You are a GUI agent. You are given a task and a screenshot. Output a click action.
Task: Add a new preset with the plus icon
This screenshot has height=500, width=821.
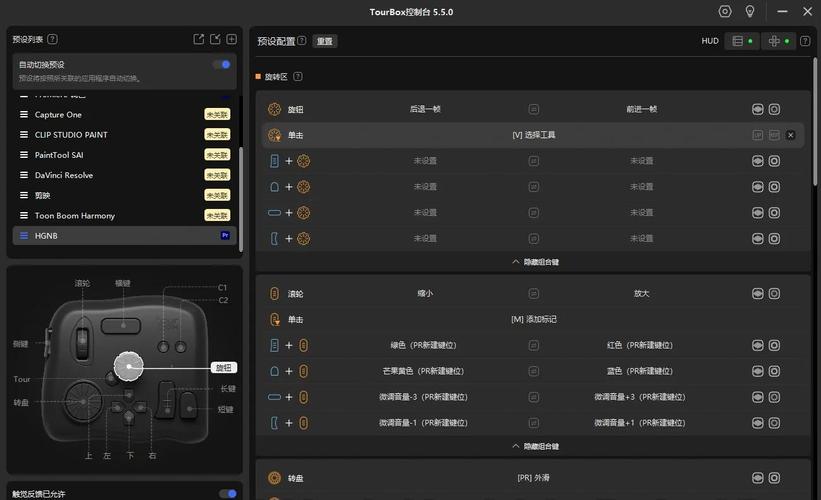pos(231,39)
